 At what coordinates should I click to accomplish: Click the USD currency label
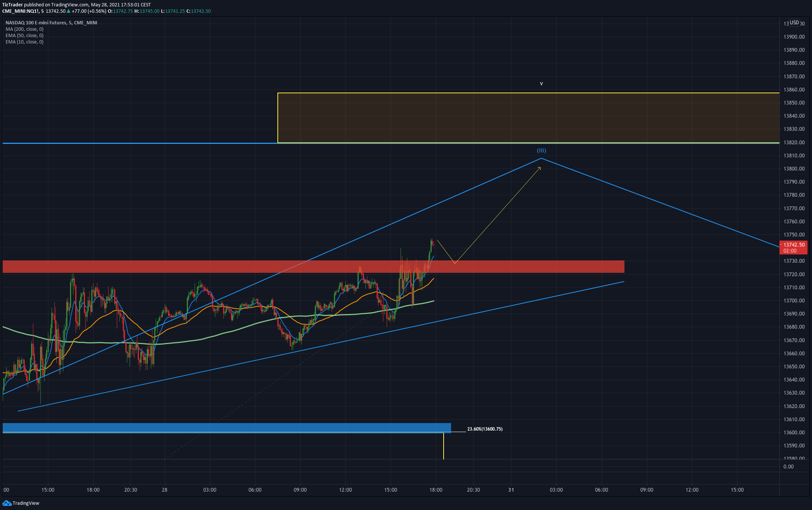pos(794,22)
